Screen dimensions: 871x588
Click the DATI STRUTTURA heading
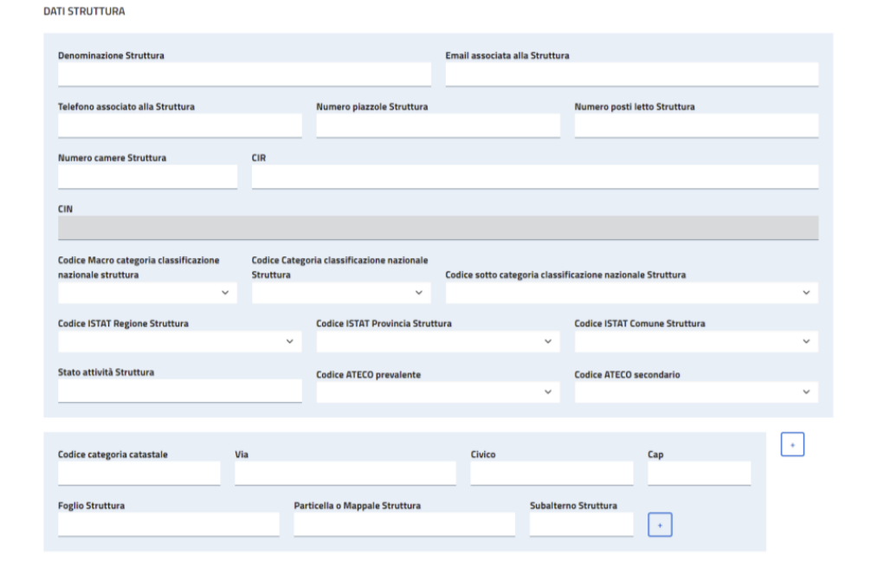[85, 11]
